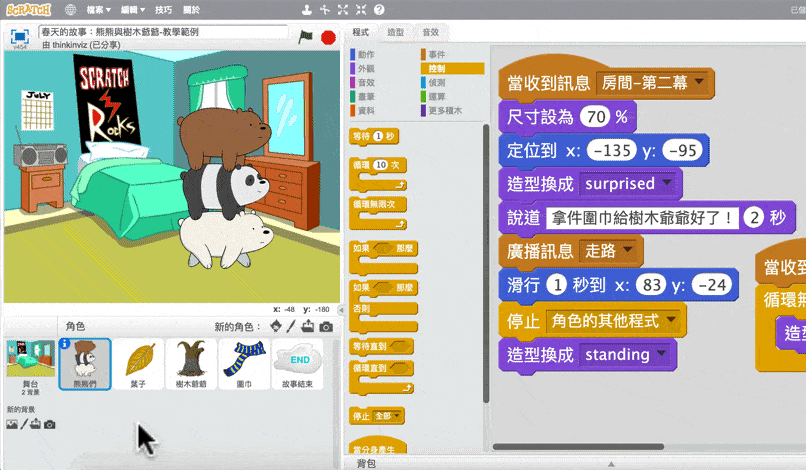The width and height of the screenshot is (806, 470).
Task: Select the 葉子 leaf sprite
Action: [x=138, y=364]
